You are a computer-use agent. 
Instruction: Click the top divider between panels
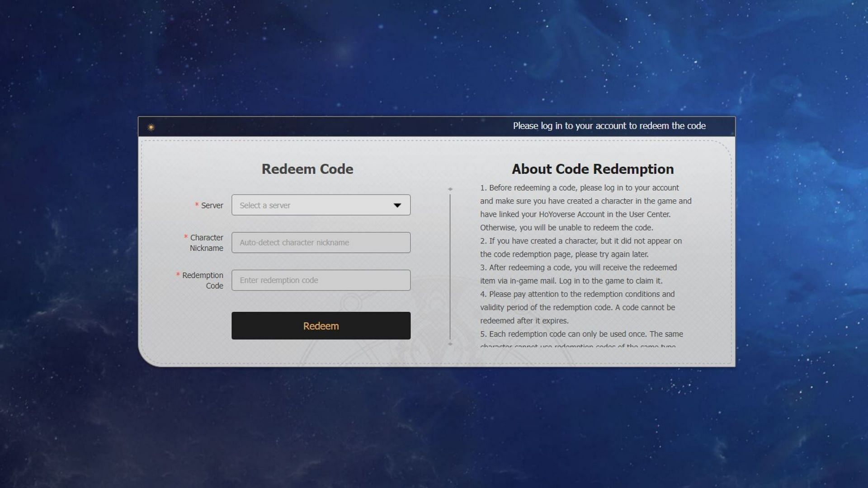click(x=451, y=189)
